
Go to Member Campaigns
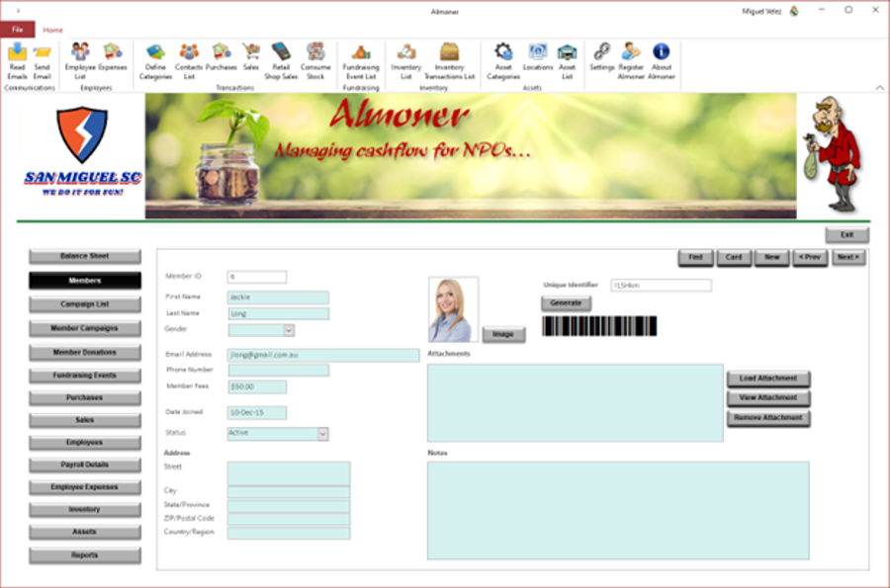pos(85,328)
